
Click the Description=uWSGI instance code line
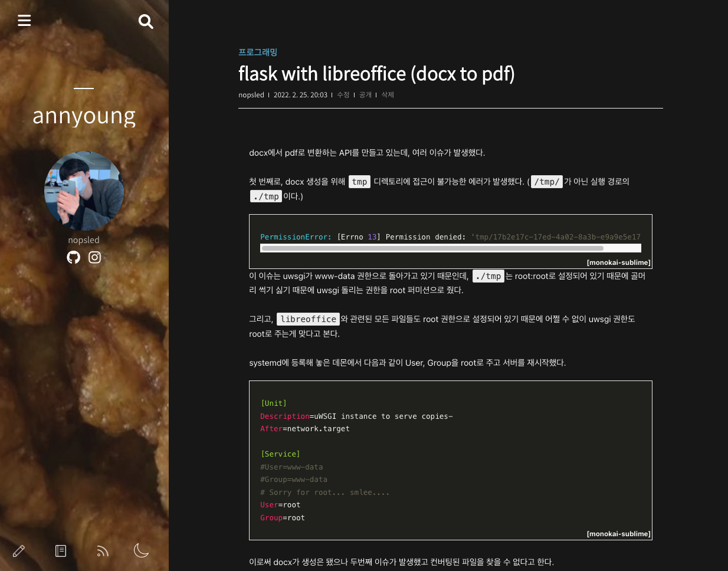[356, 416]
